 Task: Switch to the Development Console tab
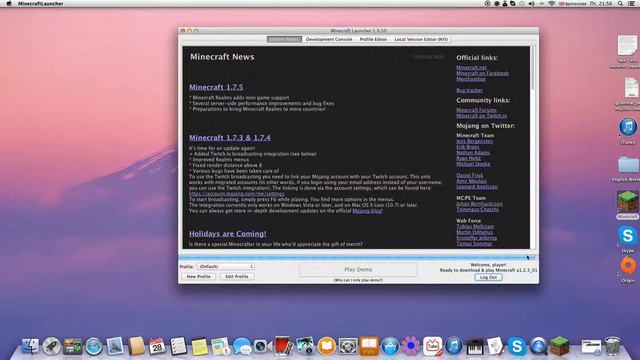(x=329, y=39)
